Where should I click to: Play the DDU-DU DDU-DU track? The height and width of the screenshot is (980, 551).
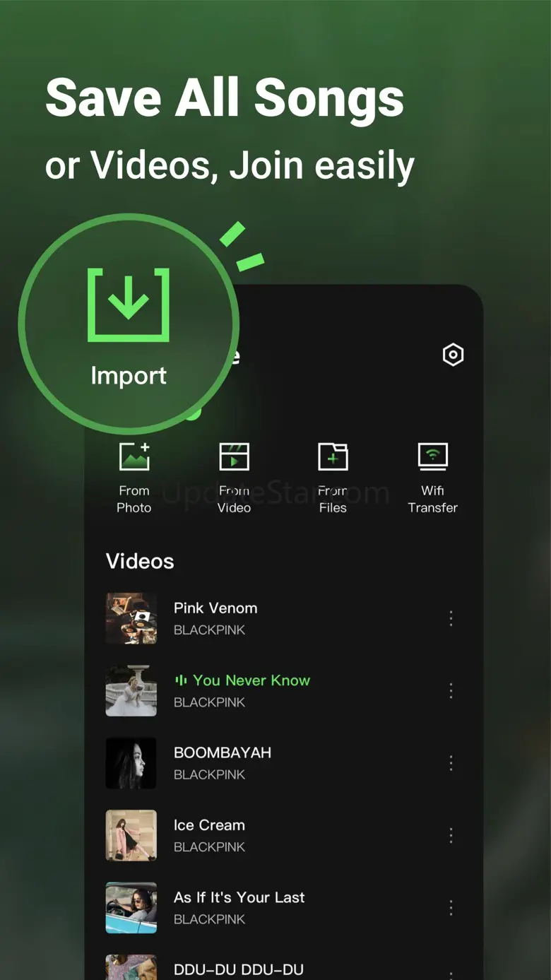pos(239,969)
